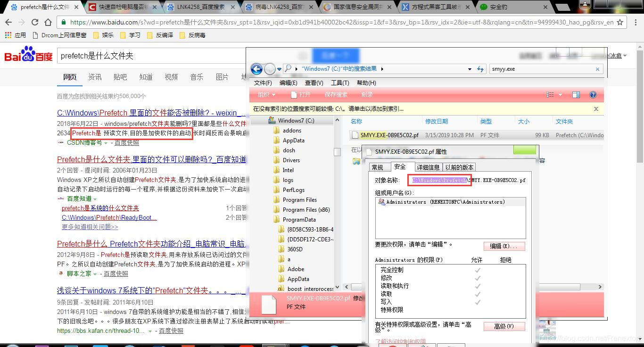Click the Baidu search input field
This screenshot has height=347, width=644.
[152, 56]
